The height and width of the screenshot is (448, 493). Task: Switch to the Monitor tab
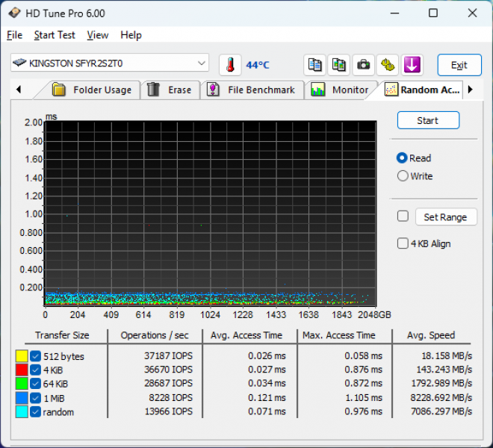tap(340, 90)
